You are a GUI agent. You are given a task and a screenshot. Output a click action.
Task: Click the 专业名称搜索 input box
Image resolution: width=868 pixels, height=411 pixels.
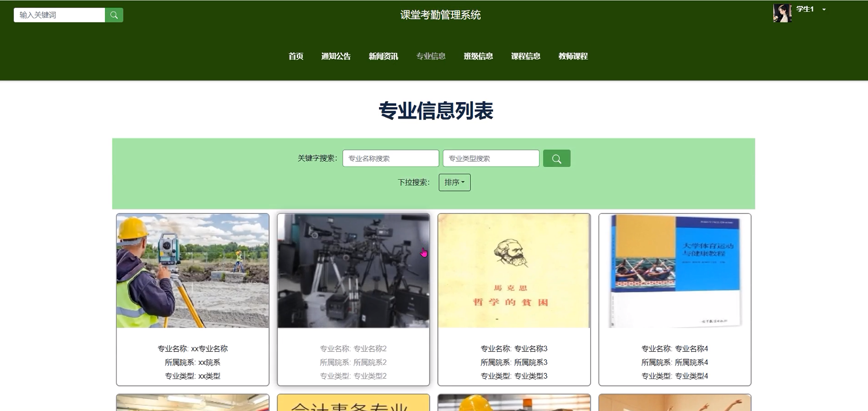pos(390,158)
